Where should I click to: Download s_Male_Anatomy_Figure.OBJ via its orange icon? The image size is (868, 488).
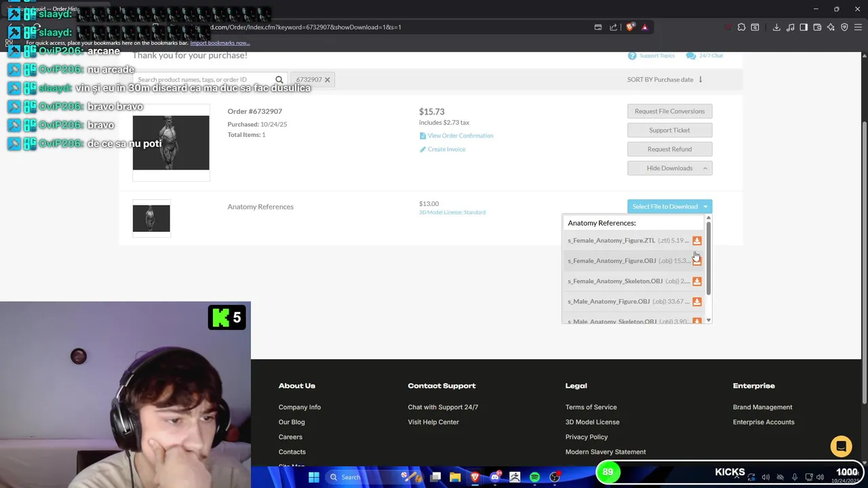696,302
